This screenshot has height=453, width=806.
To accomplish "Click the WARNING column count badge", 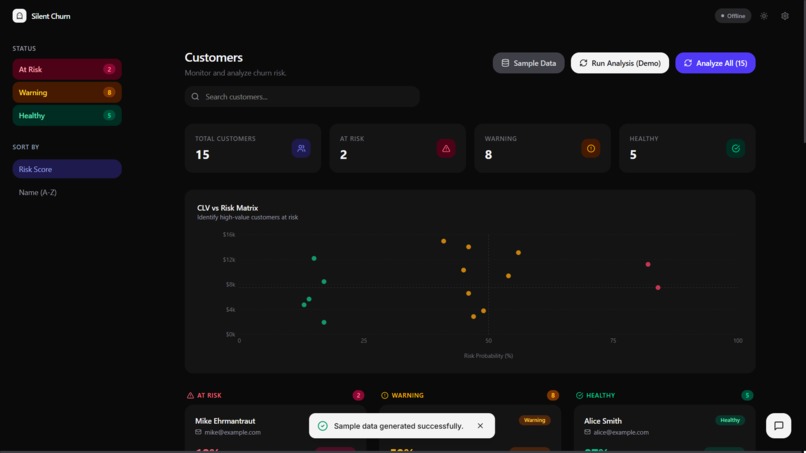I will click(x=553, y=395).
